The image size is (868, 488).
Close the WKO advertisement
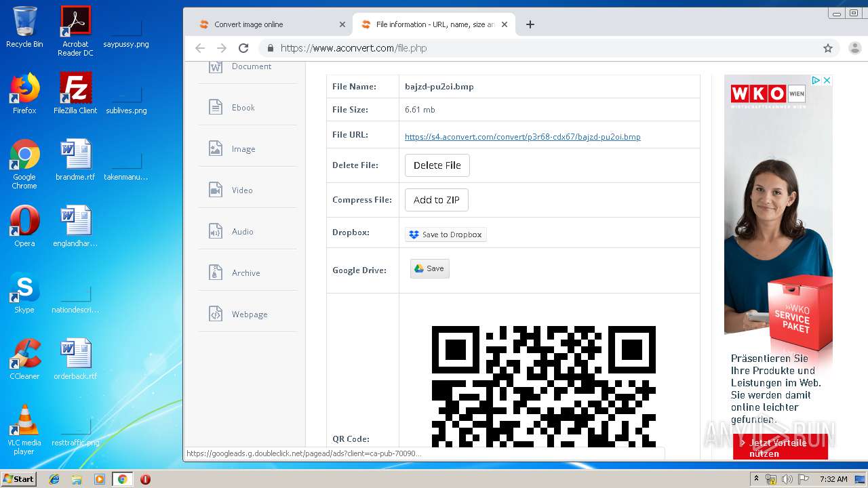(827, 80)
